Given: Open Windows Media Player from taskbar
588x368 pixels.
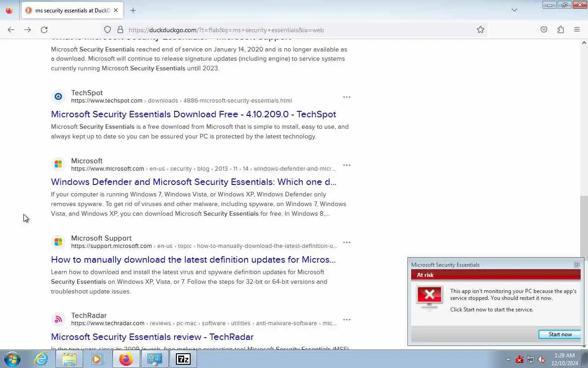Looking at the screenshot, I should 97,359.
